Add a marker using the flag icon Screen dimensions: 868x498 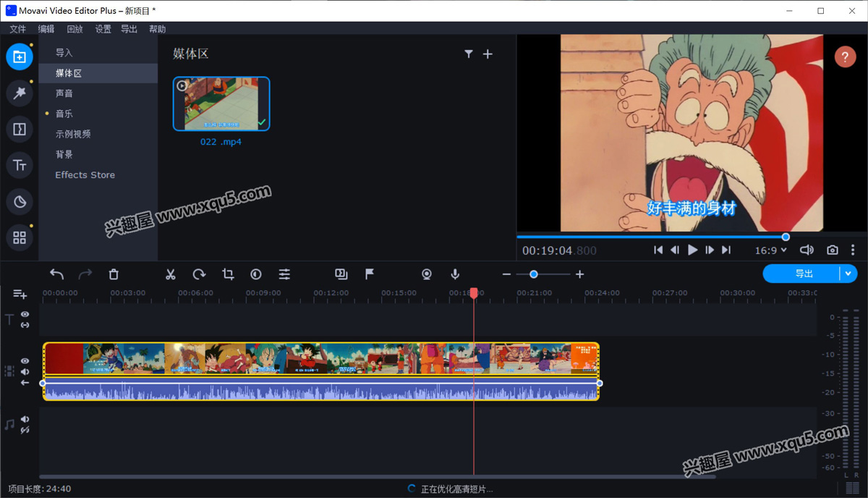pos(370,274)
